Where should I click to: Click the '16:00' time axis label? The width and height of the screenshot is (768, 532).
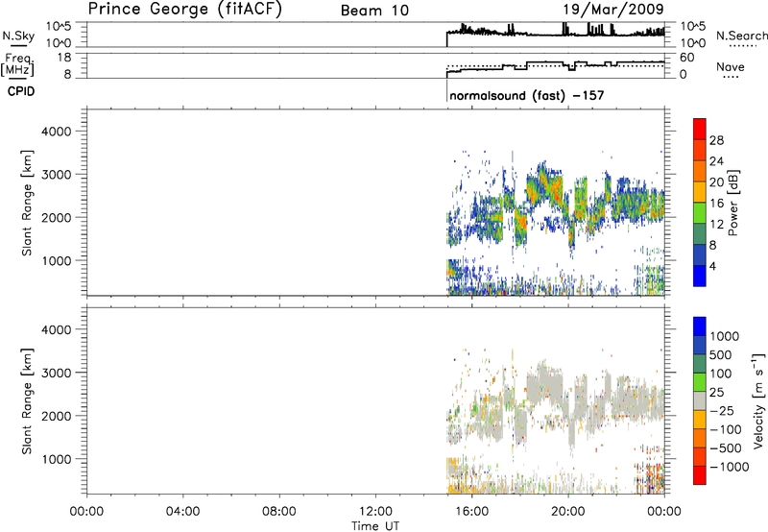pos(471,512)
